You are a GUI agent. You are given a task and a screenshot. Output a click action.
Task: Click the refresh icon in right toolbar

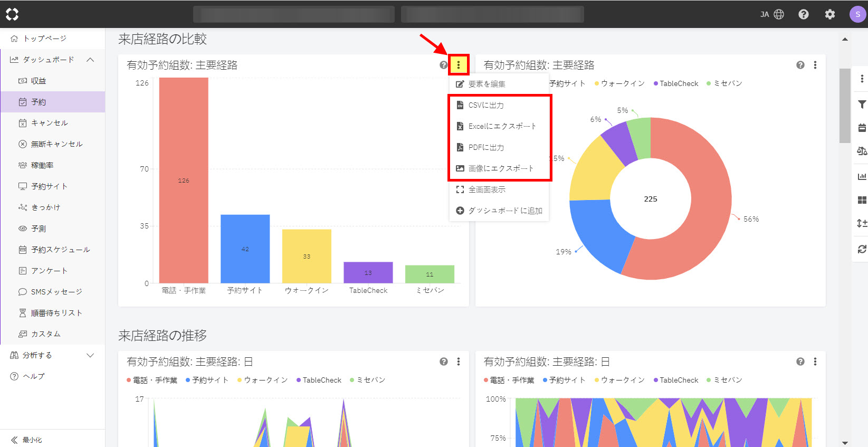tap(862, 249)
